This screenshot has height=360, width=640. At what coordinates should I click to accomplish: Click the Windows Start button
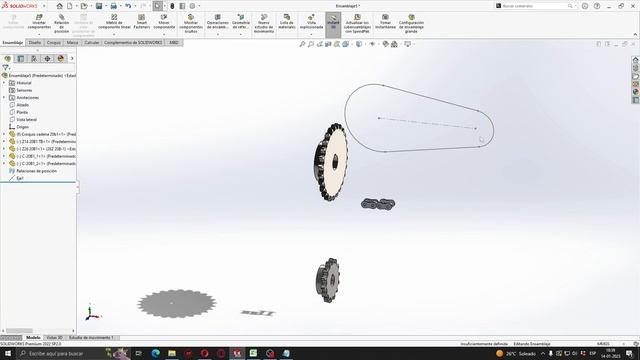pos(8,353)
